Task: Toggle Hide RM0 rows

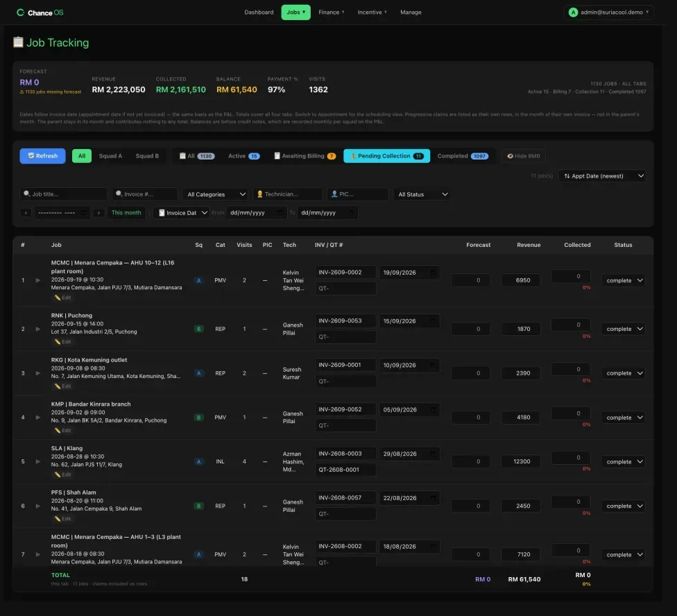Action: pyautogui.click(x=523, y=156)
